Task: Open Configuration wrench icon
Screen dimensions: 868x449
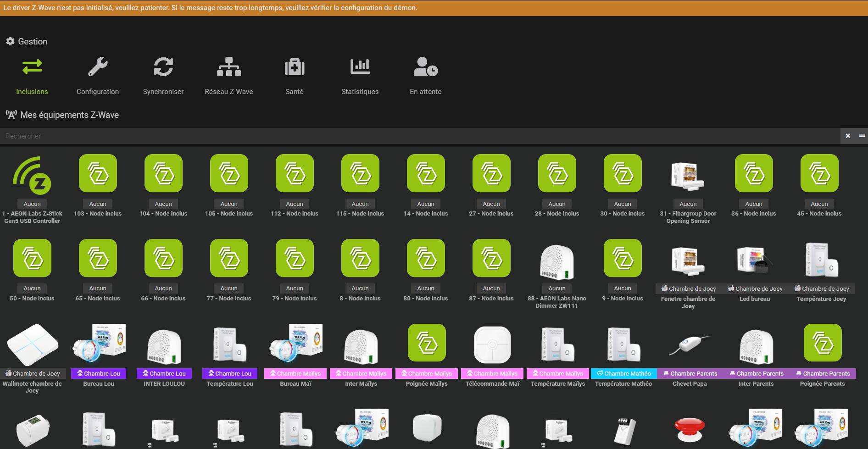Action: (98, 67)
